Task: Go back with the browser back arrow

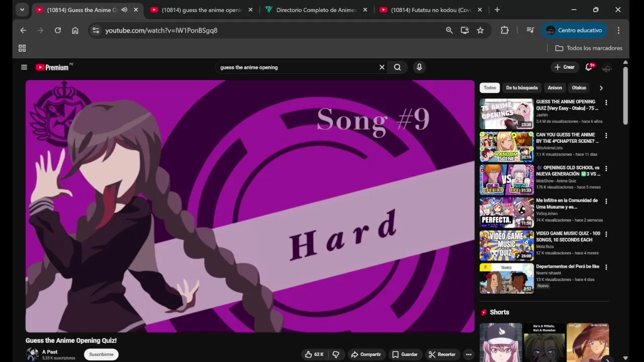Action: [23, 30]
